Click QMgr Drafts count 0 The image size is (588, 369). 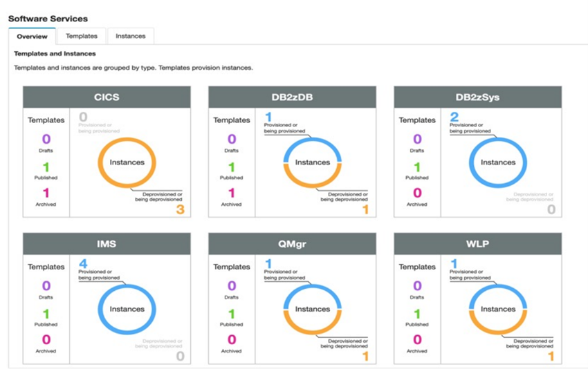[x=232, y=286]
